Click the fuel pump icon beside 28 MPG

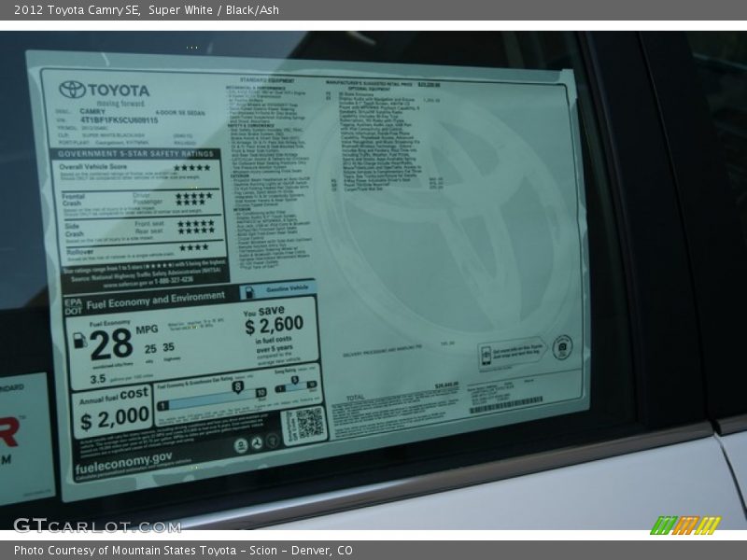(x=79, y=341)
